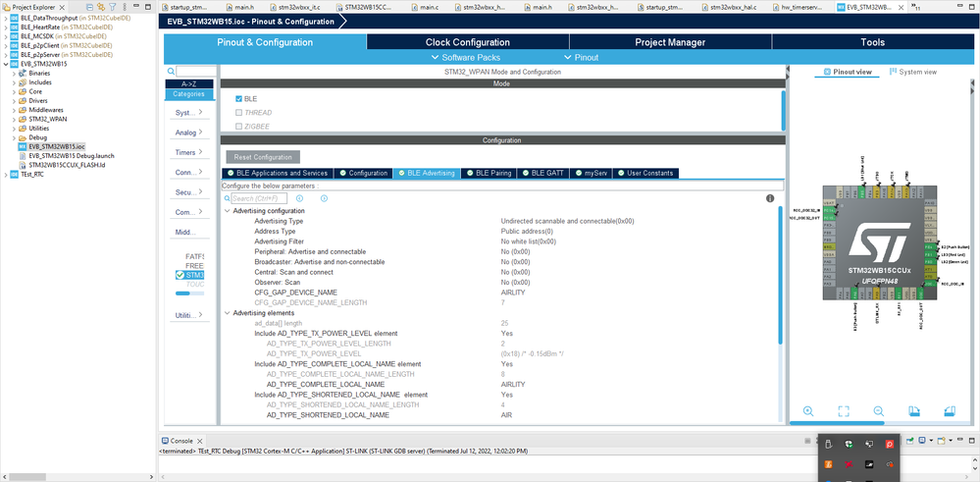Click the open new console icon
This screenshot has height=482, width=980.
click(x=941, y=441)
